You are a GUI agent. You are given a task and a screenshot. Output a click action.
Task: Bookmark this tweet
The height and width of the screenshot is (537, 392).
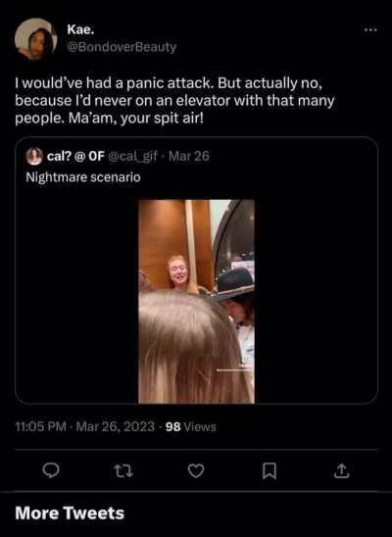(269, 470)
